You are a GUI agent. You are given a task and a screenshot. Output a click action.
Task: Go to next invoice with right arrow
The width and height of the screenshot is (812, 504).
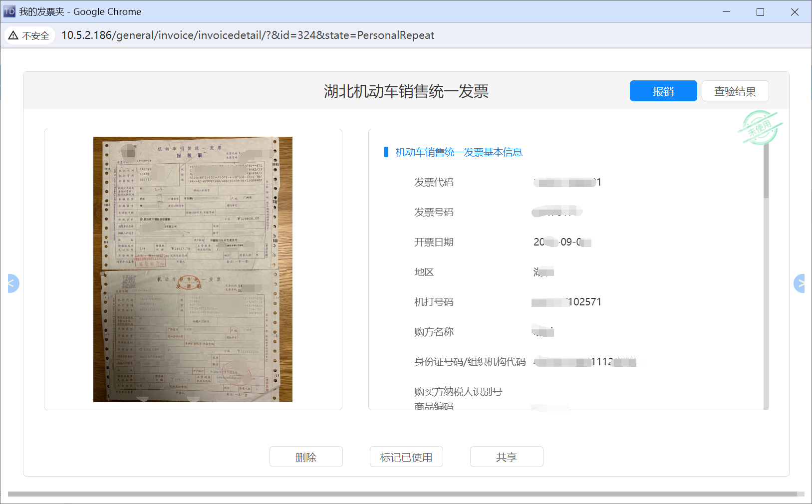pos(799,283)
